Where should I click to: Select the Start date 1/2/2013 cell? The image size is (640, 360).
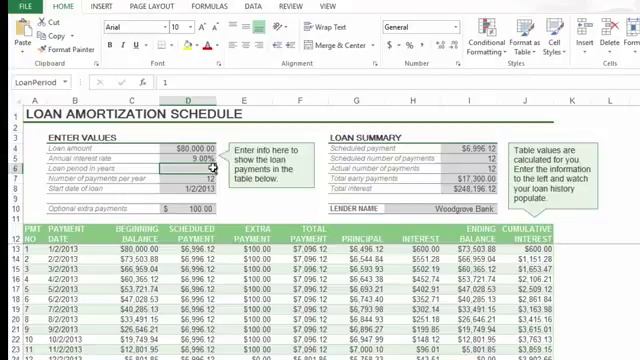click(x=188, y=189)
